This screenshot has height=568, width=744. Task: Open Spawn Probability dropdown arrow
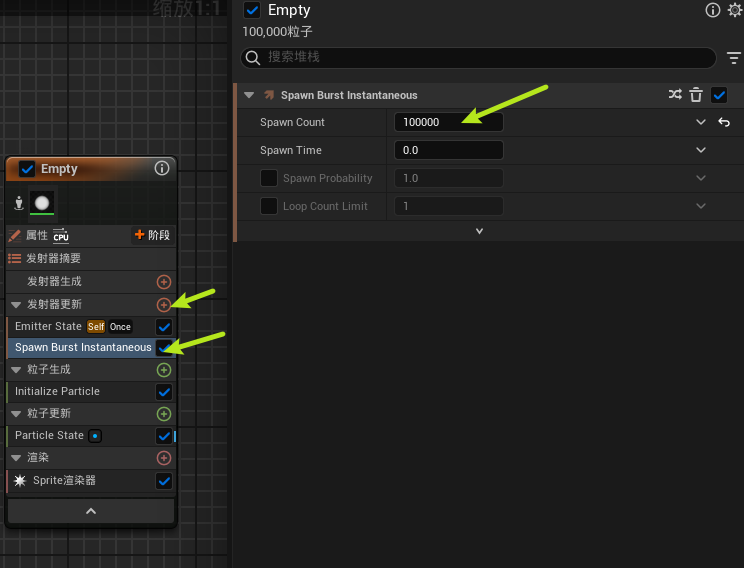tap(701, 178)
